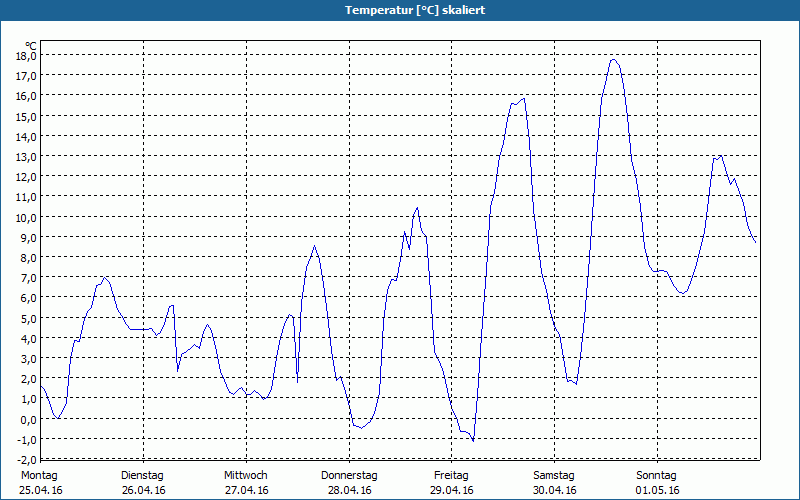Viewport: 800px width, 500px height.
Task: Click the '8,0' y-axis label
Action: (29, 258)
